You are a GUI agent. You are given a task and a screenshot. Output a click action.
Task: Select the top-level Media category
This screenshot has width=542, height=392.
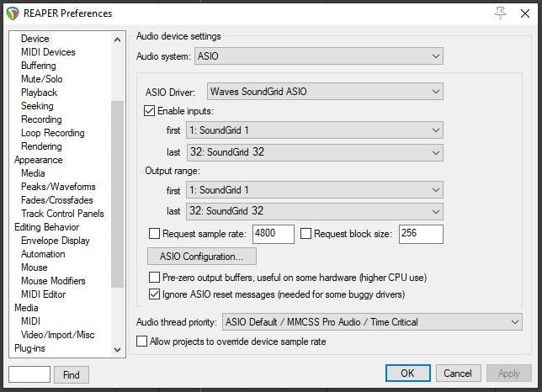click(26, 308)
